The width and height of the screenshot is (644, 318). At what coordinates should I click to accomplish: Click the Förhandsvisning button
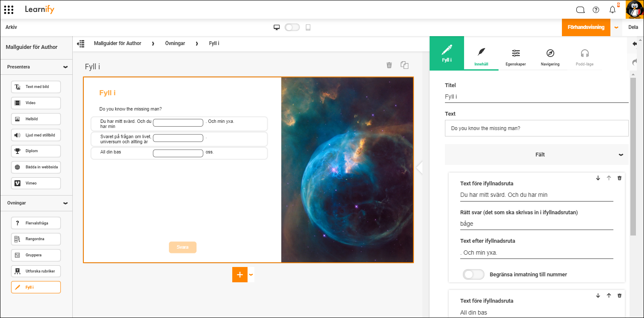pos(586,27)
